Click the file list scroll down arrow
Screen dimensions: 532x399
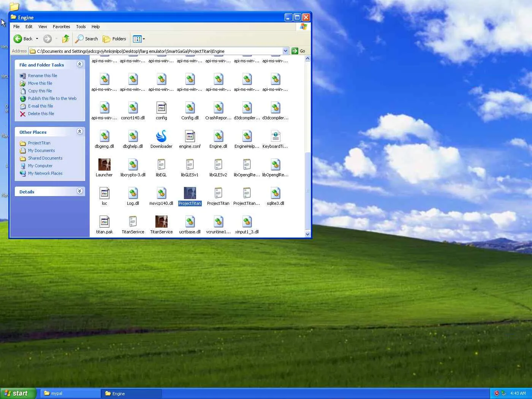click(x=307, y=234)
